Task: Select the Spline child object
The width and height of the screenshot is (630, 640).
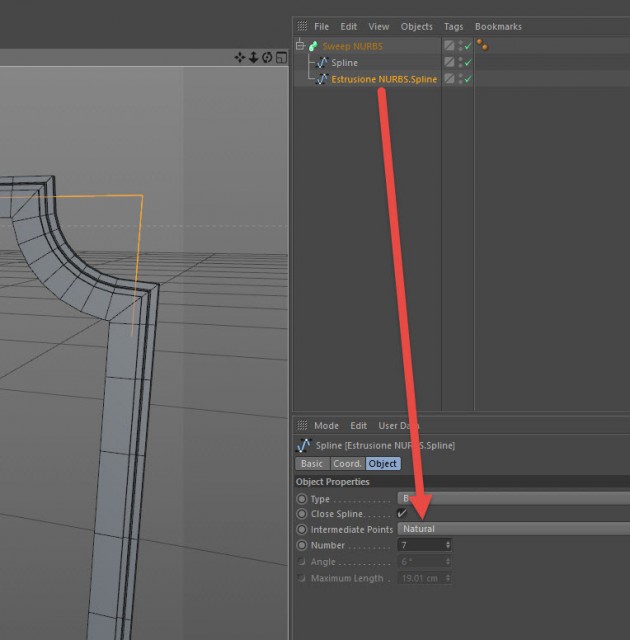Action: pyautogui.click(x=344, y=63)
